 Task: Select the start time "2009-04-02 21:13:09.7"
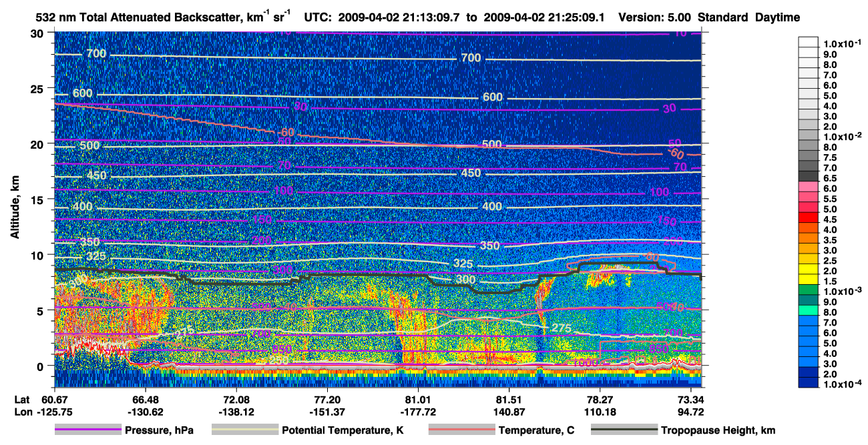click(x=402, y=17)
